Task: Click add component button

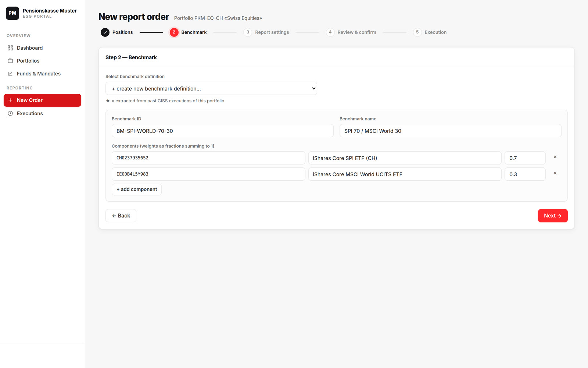Action: coord(137,190)
